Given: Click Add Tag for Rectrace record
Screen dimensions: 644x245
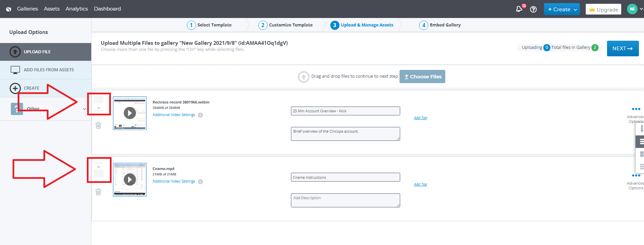Looking at the screenshot, I should [420, 118].
